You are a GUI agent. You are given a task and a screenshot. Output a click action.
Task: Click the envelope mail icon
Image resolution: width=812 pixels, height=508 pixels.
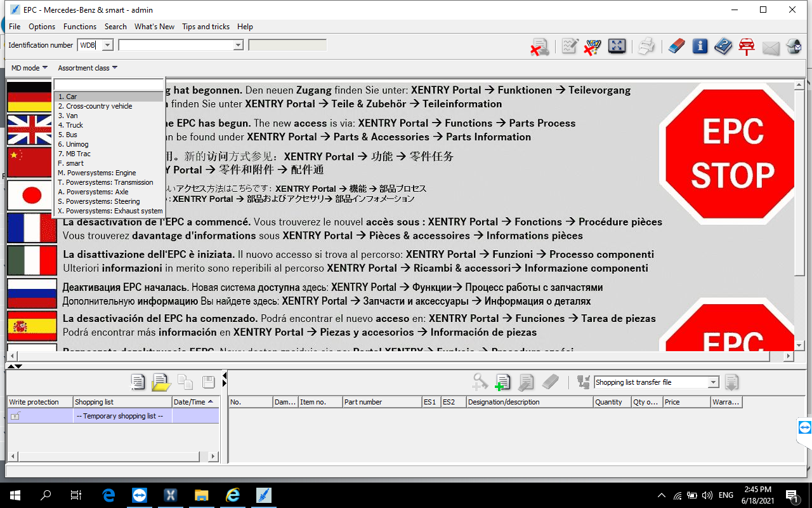pos(771,48)
